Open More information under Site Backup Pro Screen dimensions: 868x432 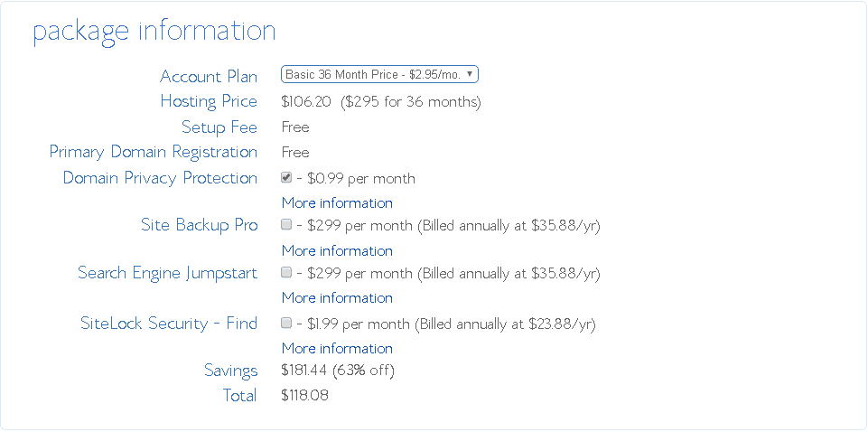tap(337, 251)
